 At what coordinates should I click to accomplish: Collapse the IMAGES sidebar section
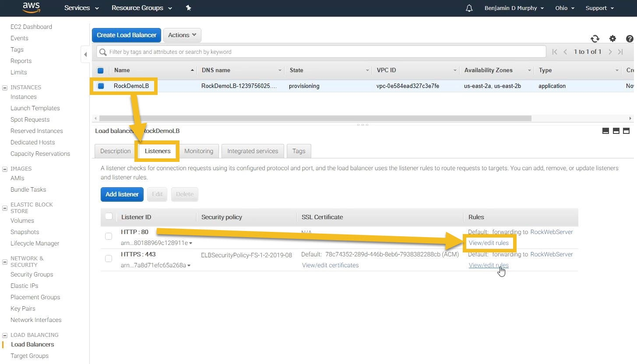click(5, 169)
